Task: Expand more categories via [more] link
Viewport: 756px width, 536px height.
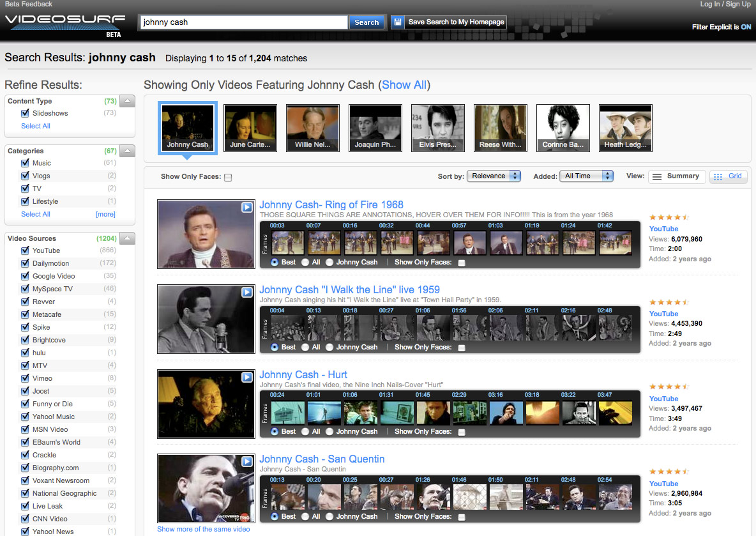Action: [x=105, y=214]
